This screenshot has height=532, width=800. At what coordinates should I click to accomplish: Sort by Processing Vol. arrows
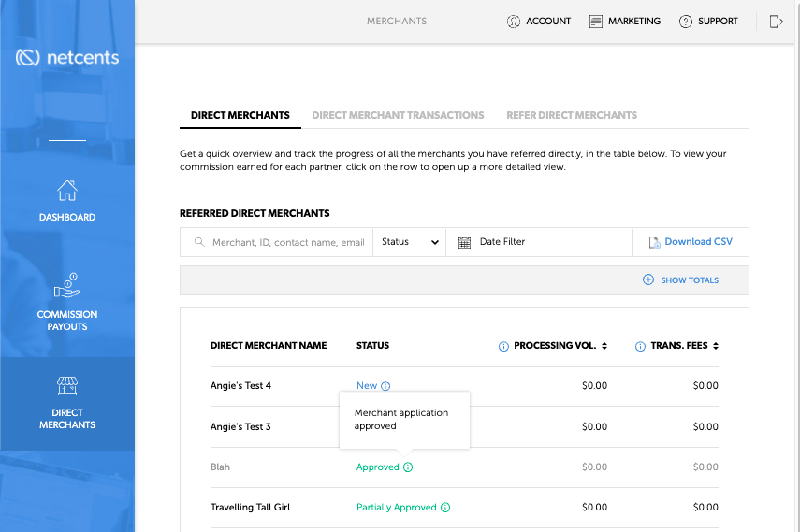pos(604,346)
